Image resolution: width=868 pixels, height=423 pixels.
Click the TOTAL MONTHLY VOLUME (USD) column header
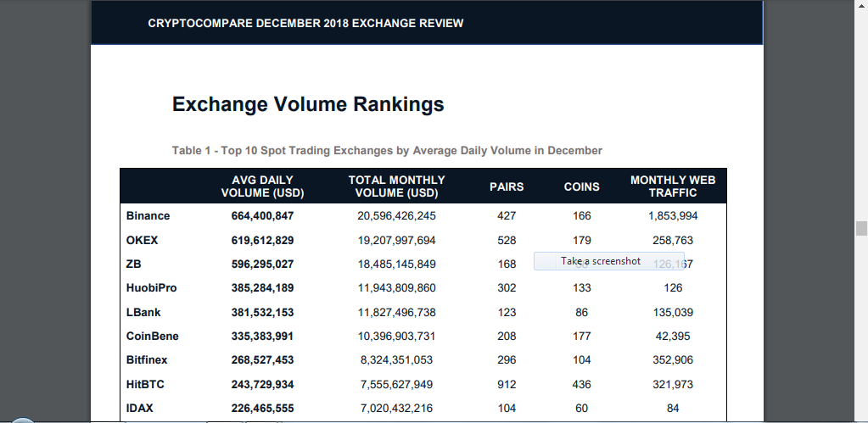click(x=396, y=186)
